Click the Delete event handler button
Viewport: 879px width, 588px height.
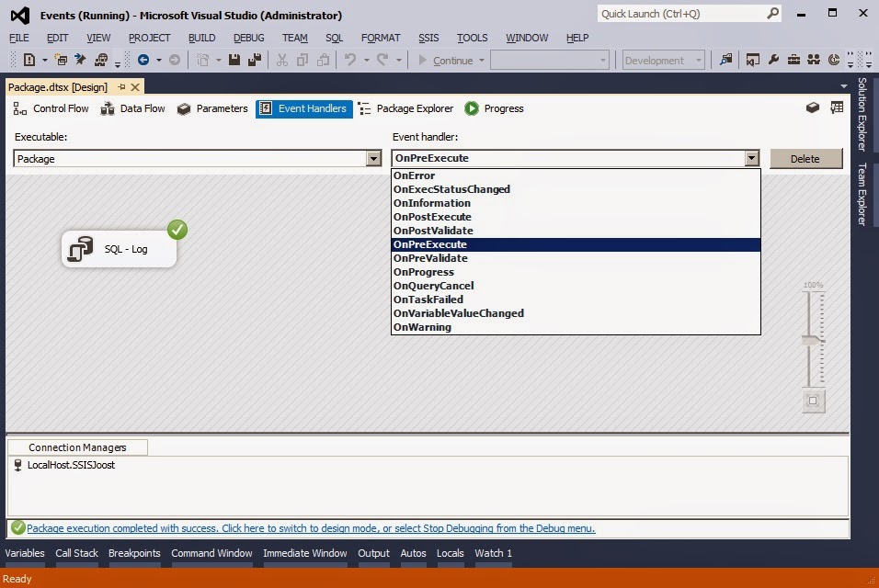coord(805,158)
